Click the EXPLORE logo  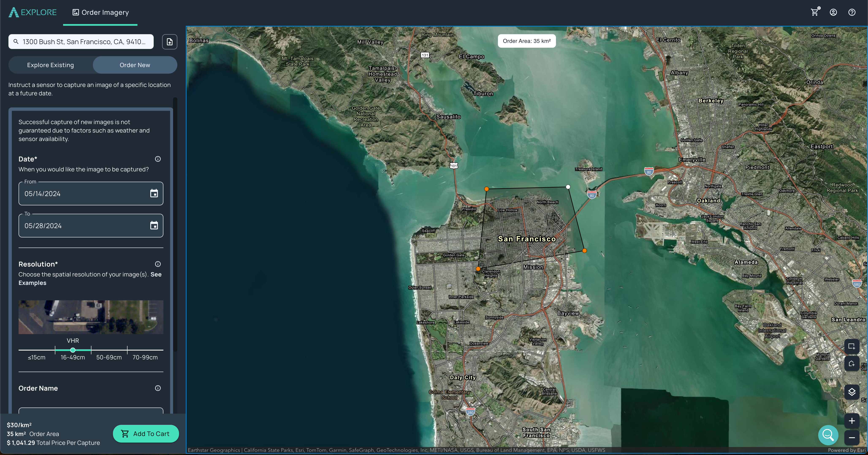click(32, 12)
